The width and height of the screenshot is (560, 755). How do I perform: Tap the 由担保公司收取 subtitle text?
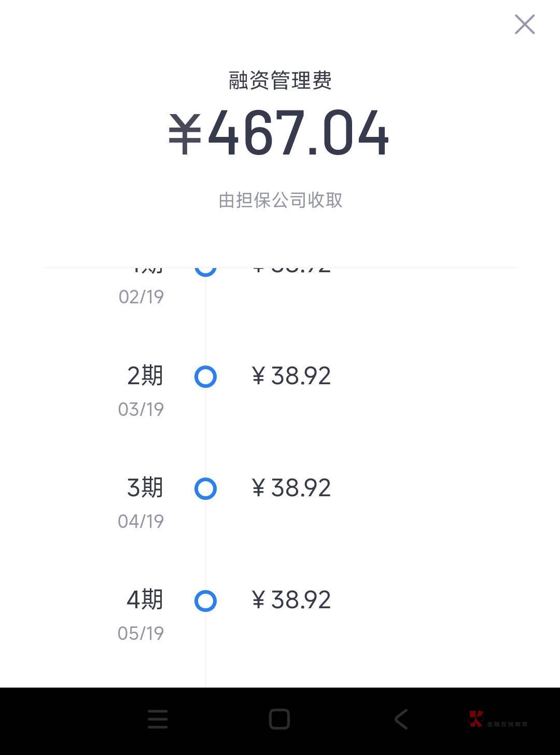[280, 200]
